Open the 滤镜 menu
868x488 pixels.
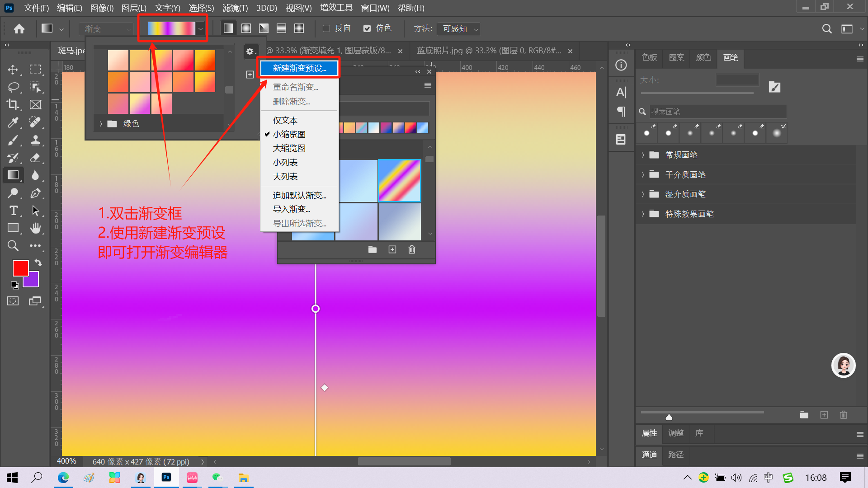[x=235, y=8]
